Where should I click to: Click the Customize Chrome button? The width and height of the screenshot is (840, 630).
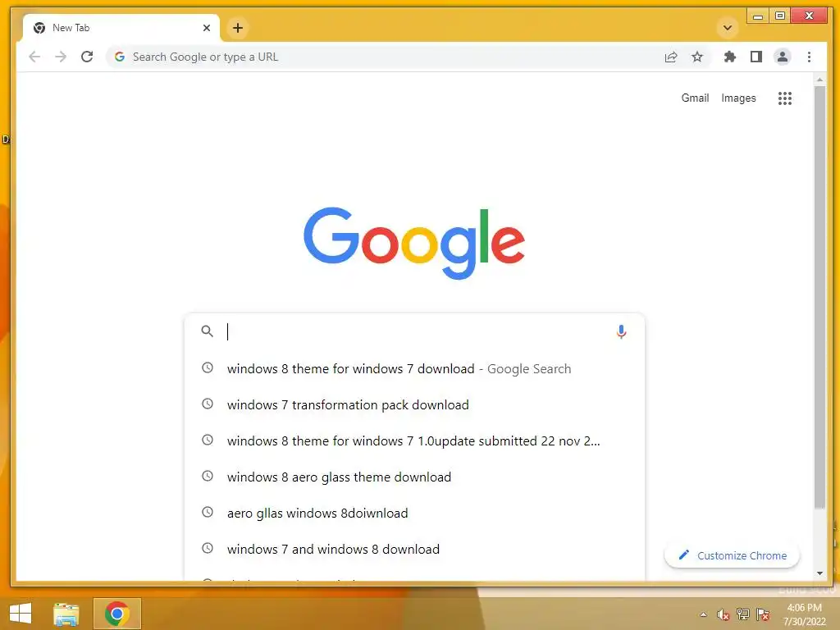click(732, 555)
